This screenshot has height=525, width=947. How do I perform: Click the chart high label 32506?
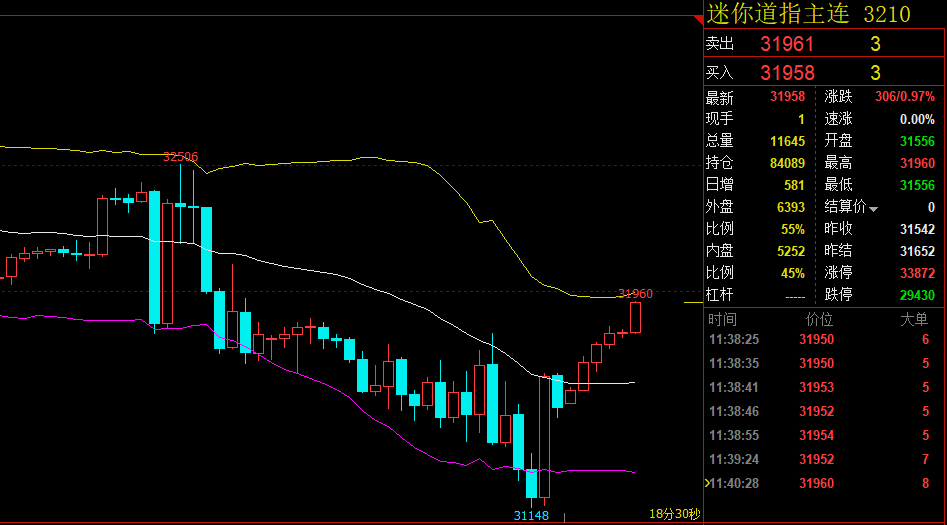click(x=180, y=157)
